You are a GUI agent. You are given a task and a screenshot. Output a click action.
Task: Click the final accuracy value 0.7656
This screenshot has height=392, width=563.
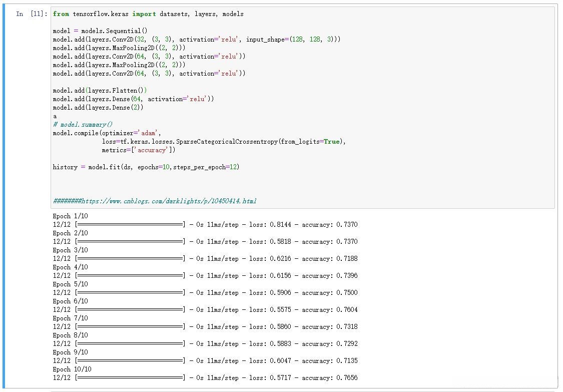(347, 378)
